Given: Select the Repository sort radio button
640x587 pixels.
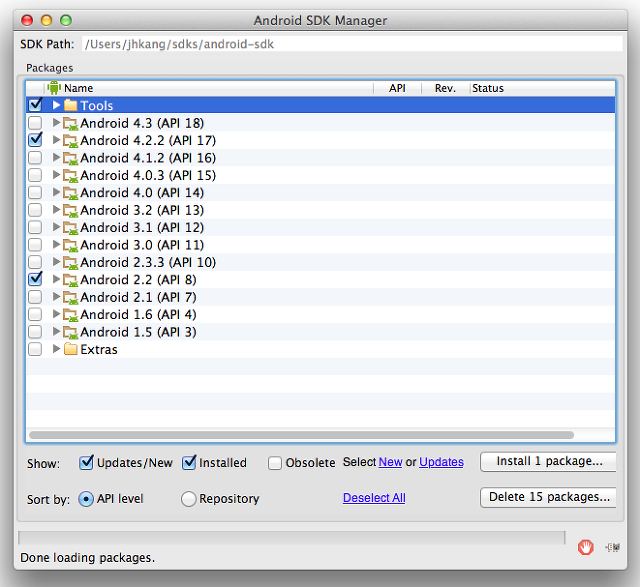Looking at the screenshot, I should point(189,498).
